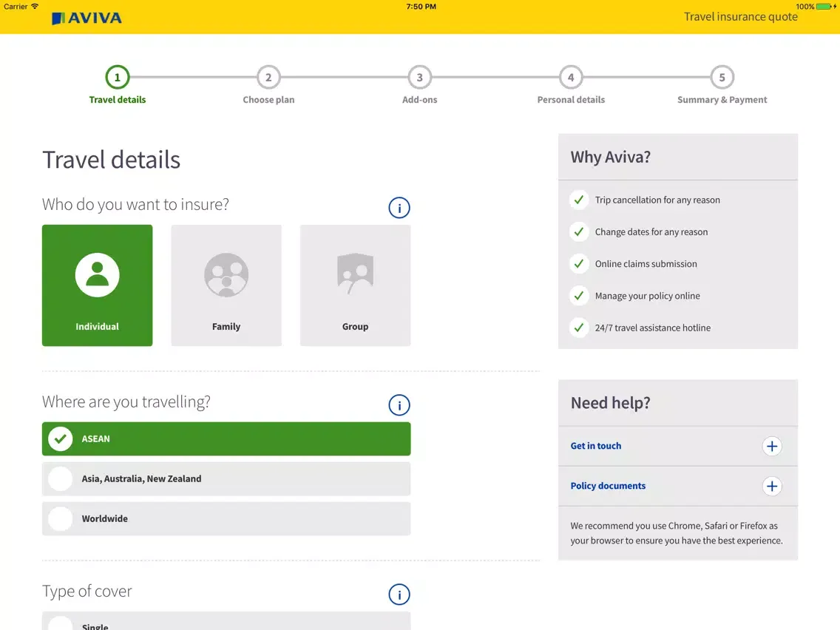This screenshot has height=630, width=840.
Task: Click checkmark beside 'Change dates for any reason'
Action: (x=579, y=232)
